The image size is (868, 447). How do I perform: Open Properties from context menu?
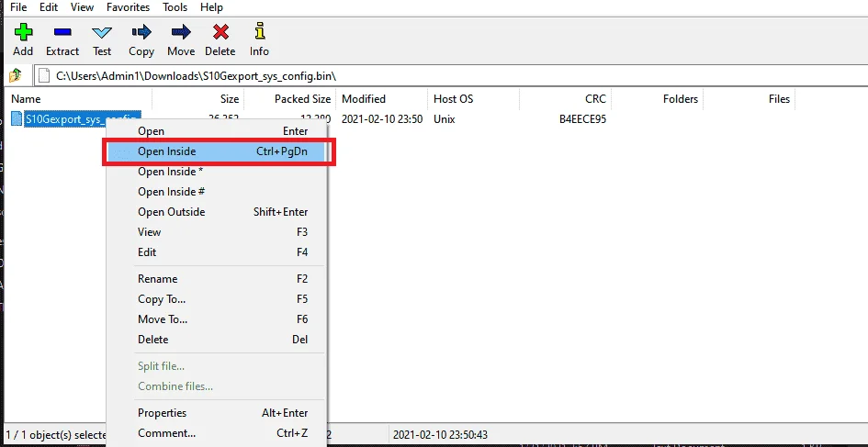(x=216, y=413)
